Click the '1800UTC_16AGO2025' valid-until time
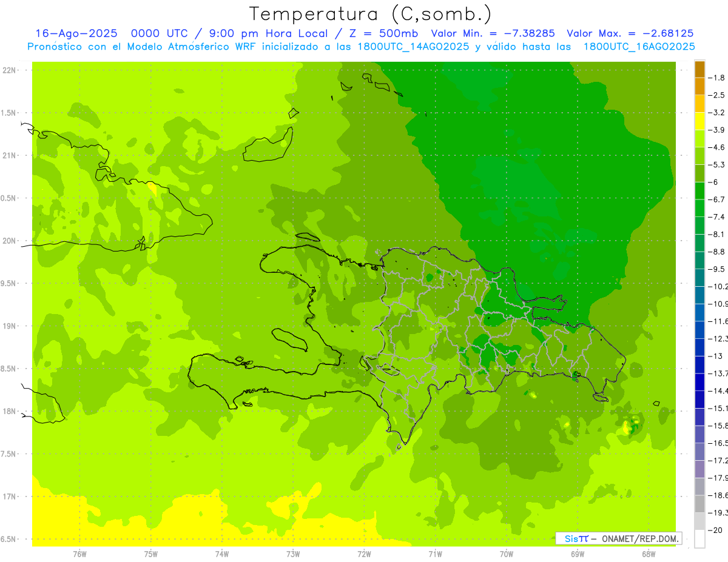 coord(639,47)
